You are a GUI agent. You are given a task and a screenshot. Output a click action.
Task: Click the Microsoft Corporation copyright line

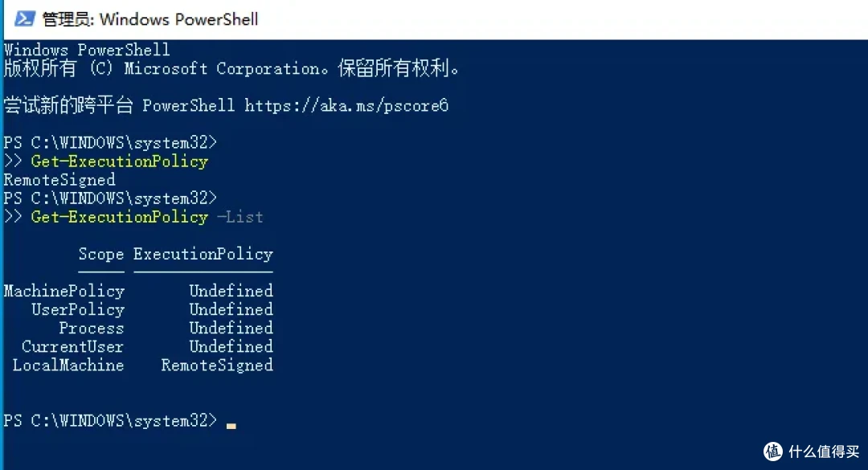click(231, 68)
